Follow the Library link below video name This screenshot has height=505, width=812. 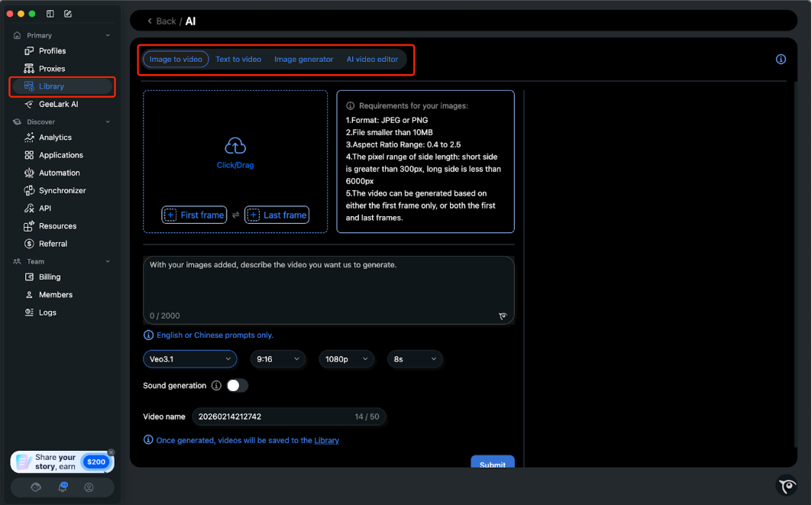[x=326, y=441]
